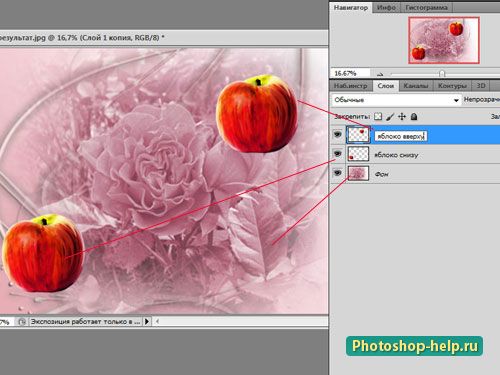Open the status bar info triangle menu
The image size is (500, 375).
click(147, 322)
